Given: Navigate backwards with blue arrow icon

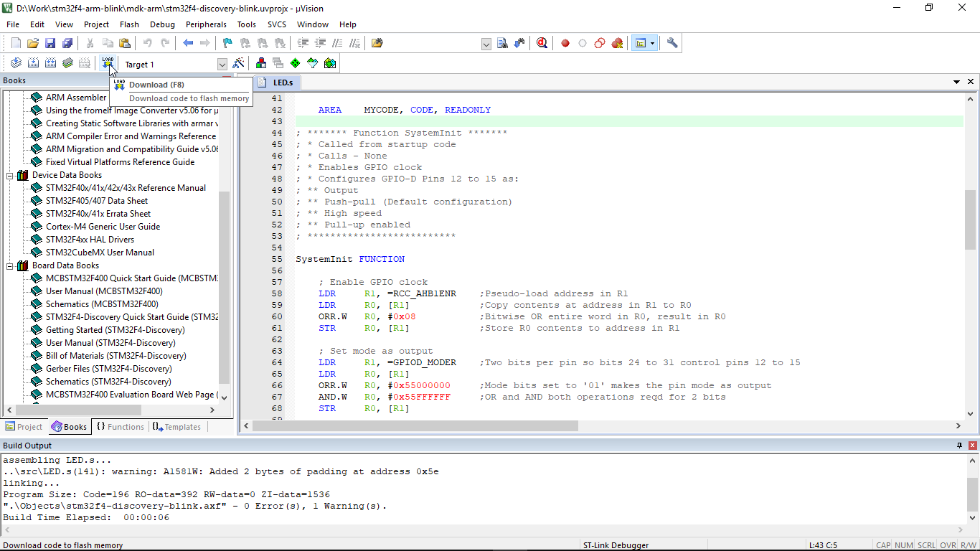Looking at the screenshot, I should 188,43.
